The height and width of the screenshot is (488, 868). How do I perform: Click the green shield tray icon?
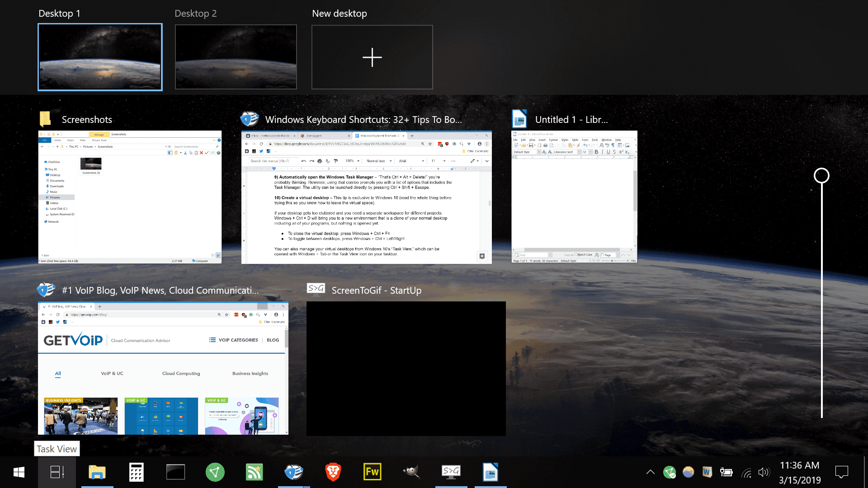670,472
